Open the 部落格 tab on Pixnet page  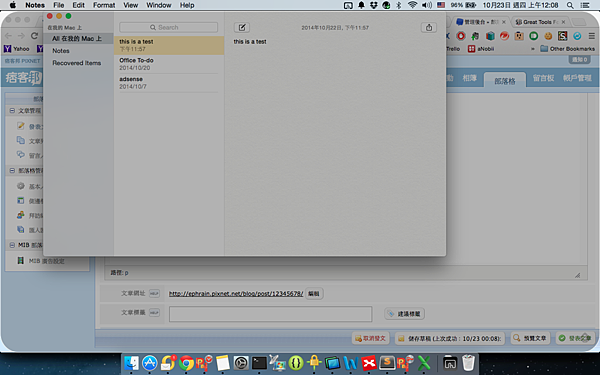pos(505,80)
